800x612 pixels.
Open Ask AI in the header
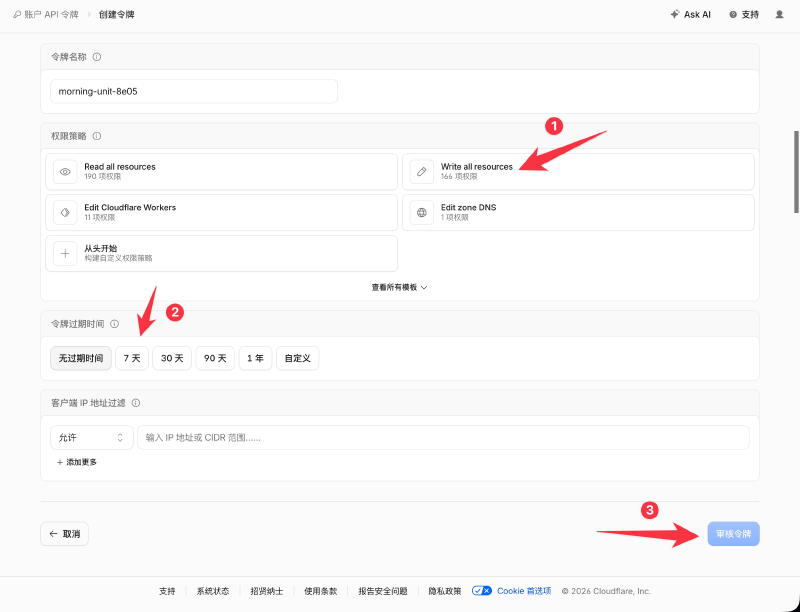pos(690,14)
